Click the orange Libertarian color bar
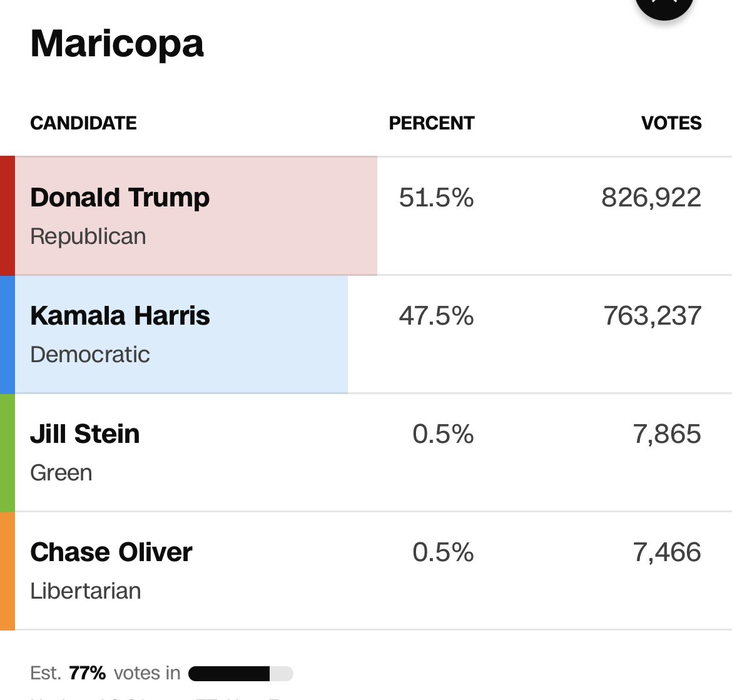The height and width of the screenshot is (700, 732). (7, 571)
